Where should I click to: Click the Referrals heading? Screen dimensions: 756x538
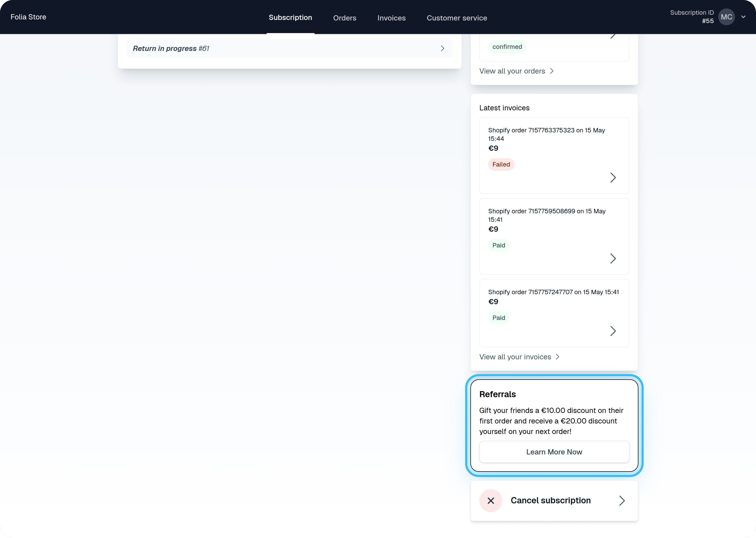pyautogui.click(x=497, y=394)
